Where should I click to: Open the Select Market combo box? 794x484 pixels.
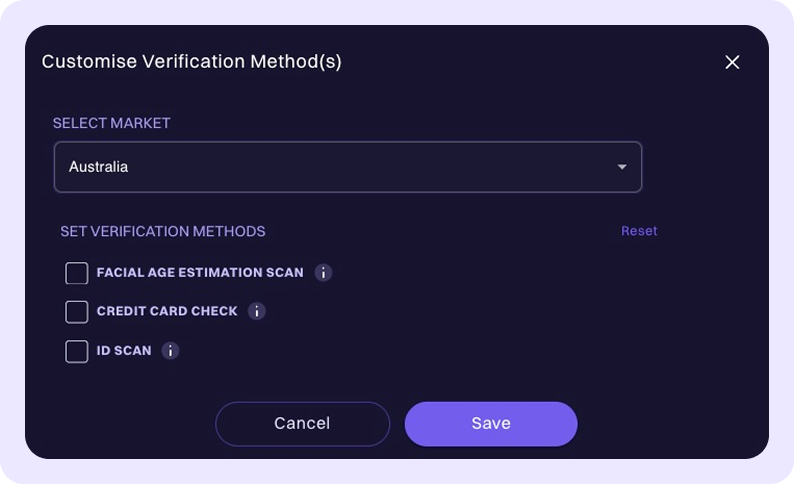(347, 167)
